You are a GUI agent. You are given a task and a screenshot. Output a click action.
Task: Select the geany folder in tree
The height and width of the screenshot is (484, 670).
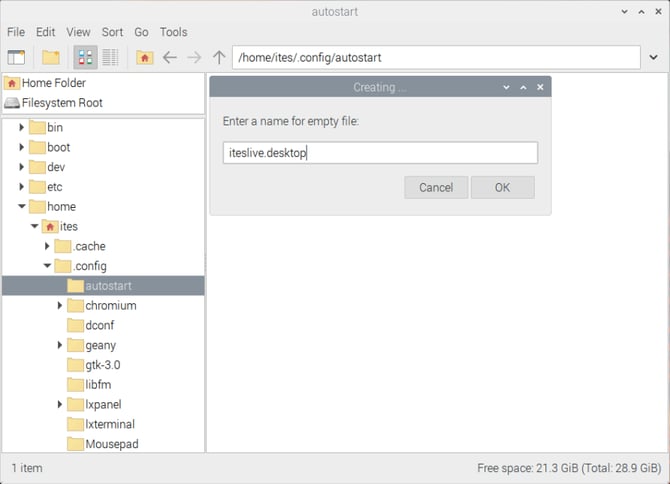(x=100, y=345)
